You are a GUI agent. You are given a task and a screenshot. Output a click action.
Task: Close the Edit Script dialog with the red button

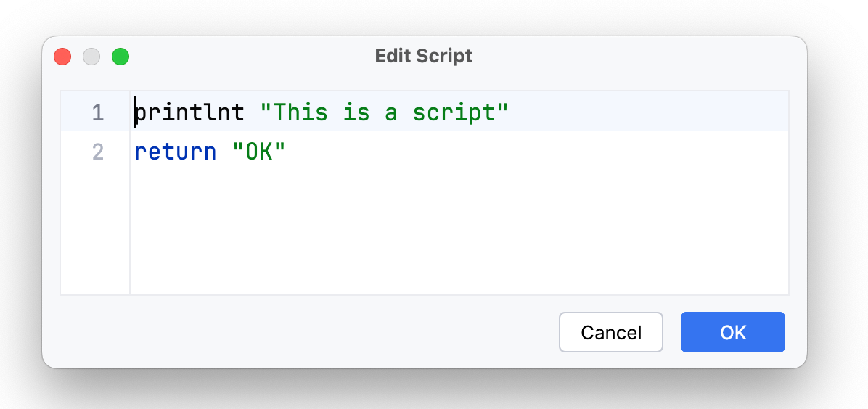(62, 57)
